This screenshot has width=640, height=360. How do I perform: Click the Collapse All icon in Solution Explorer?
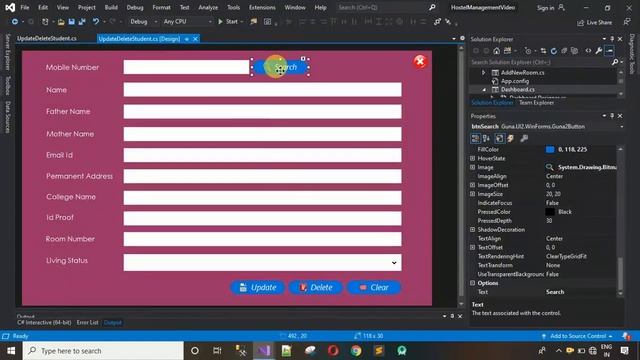tap(564, 51)
